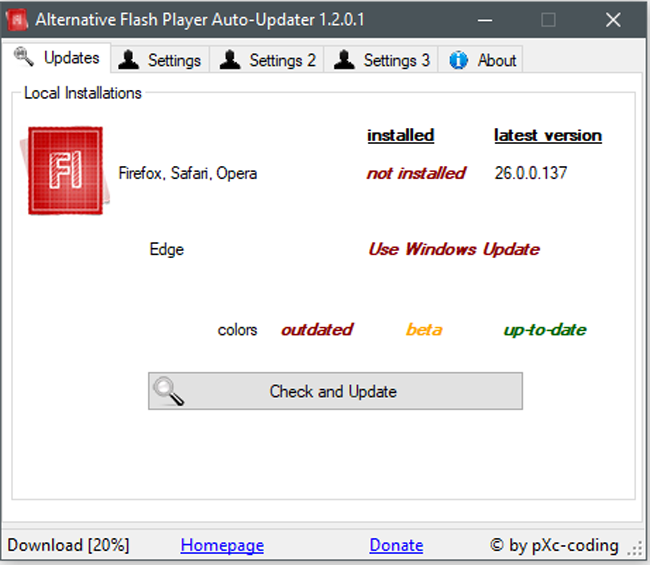This screenshot has width=650, height=565.
Task: Click the 'Local Installations' group label
Action: 83,93
